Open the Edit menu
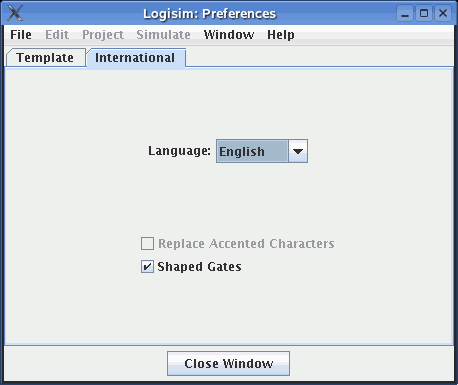Screen dimensions: 458x385 click(57, 35)
